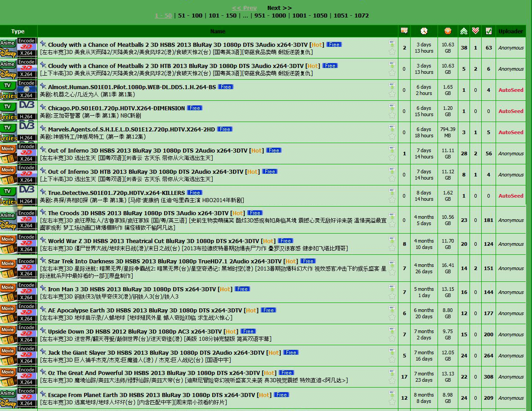Bookmark Out of Inferno 3D HTB with its star

tap(392, 179)
